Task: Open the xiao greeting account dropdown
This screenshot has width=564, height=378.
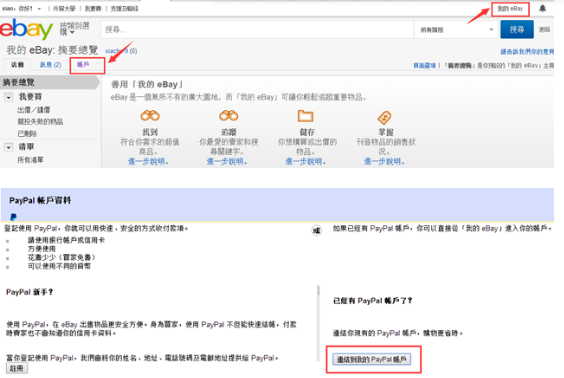Action: [x=21, y=9]
